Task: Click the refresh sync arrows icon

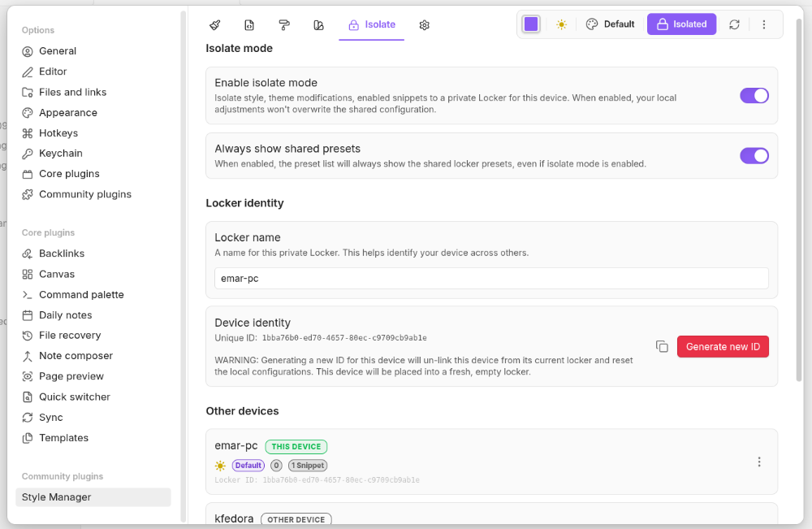Action: [x=734, y=24]
